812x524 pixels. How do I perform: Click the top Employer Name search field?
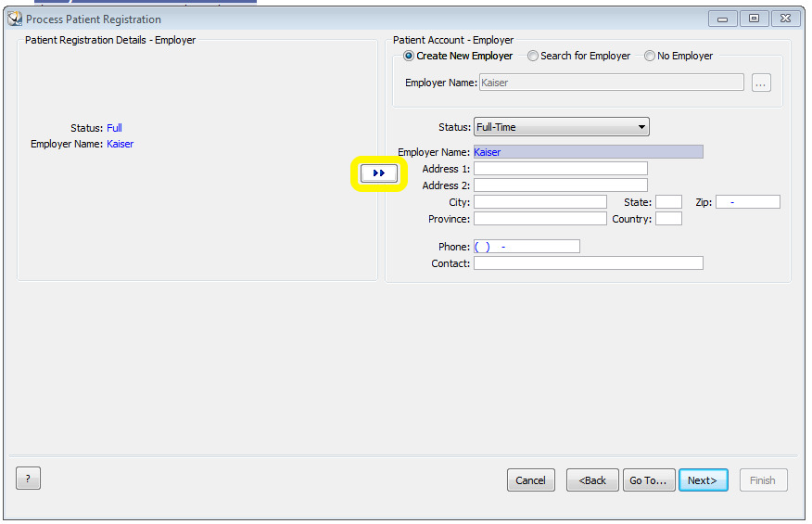(x=612, y=83)
